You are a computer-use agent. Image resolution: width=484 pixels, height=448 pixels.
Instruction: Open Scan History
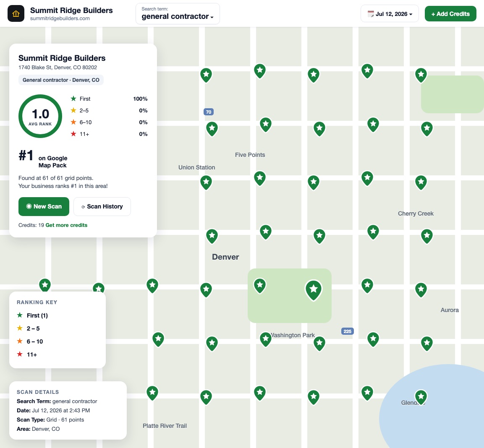(x=102, y=206)
